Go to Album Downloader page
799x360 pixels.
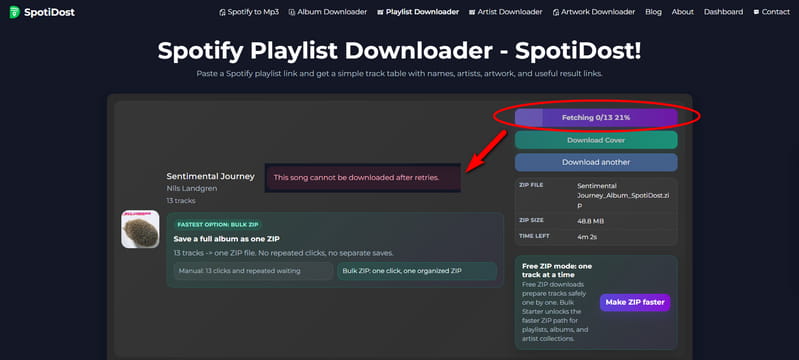(332, 12)
